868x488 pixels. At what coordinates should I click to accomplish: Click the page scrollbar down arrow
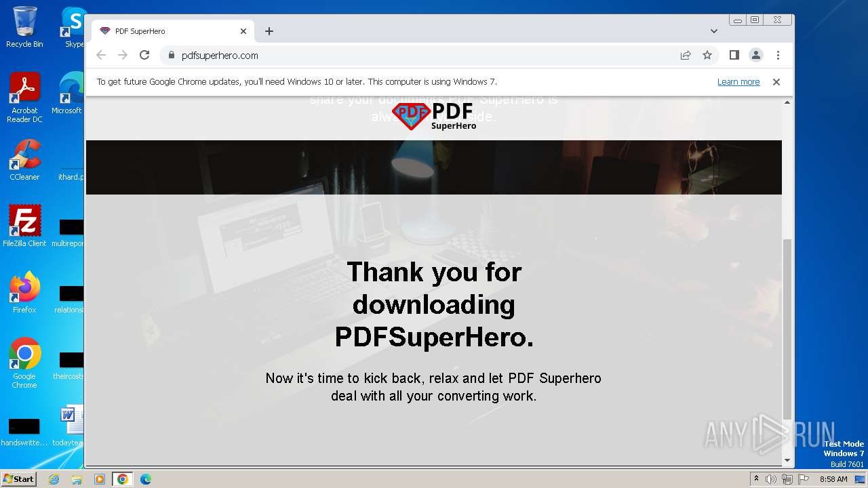[787, 460]
